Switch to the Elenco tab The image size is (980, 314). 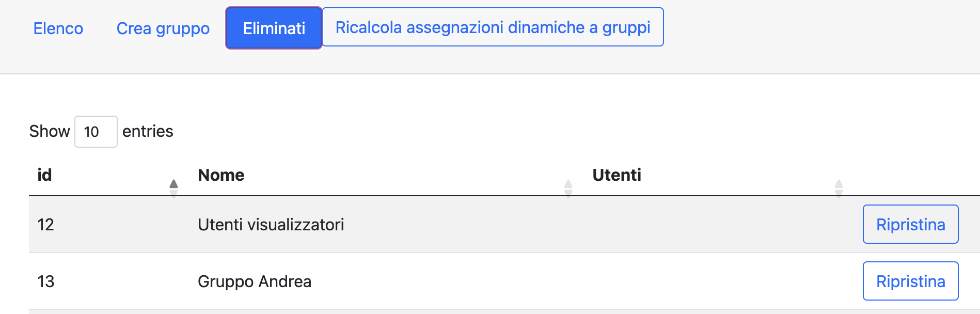click(x=58, y=28)
